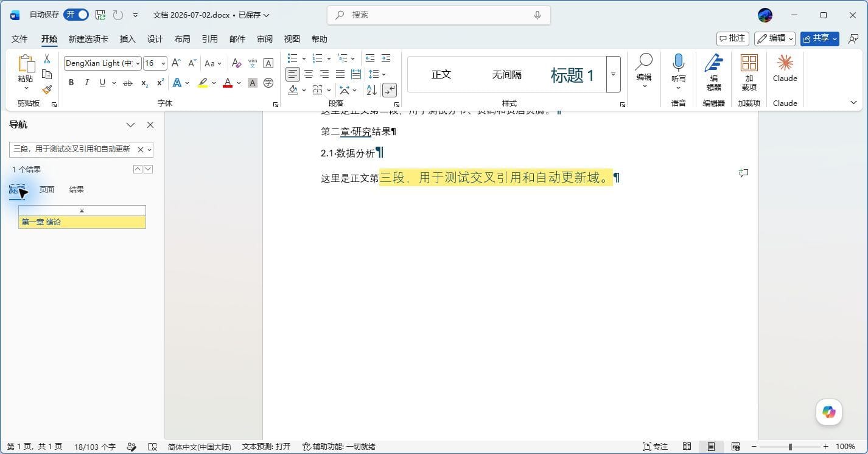Screen dimensions: 868x454
Task: Launch the Claude add-in
Action: (785, 68)
